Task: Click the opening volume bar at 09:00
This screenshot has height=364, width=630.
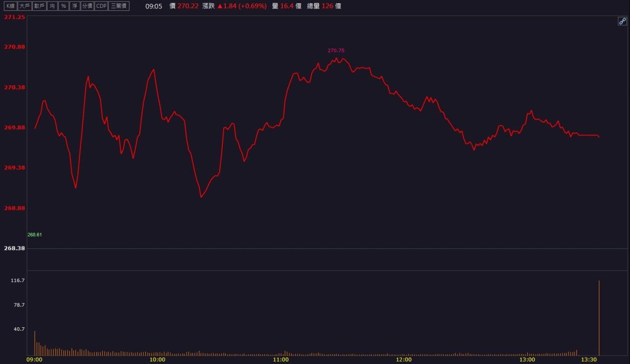Action: 35,343
